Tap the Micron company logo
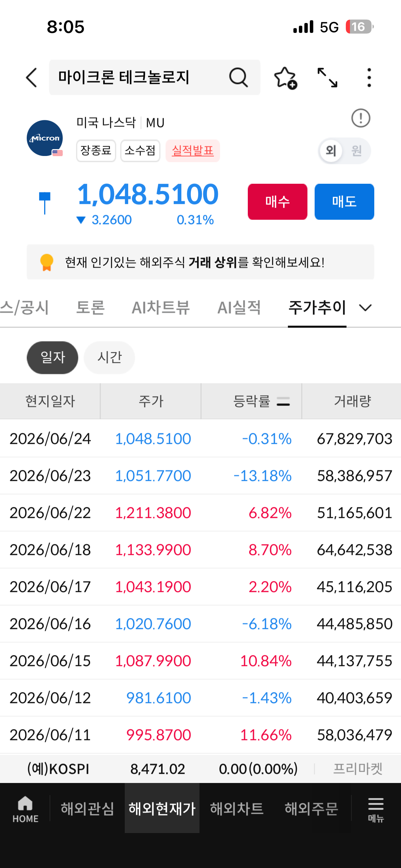 (45, 138)
